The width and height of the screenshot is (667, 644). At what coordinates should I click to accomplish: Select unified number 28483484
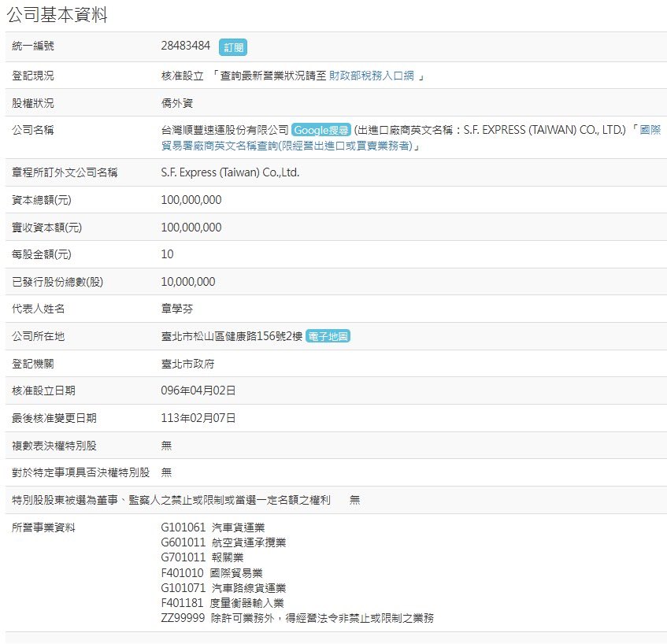pyautogui.click(x=186, y=46)
